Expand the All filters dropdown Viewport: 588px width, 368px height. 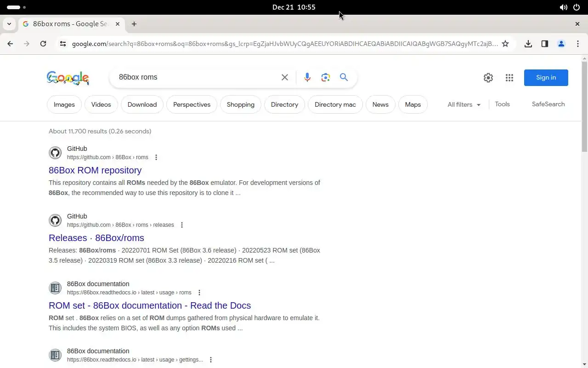tap(464, 104)
